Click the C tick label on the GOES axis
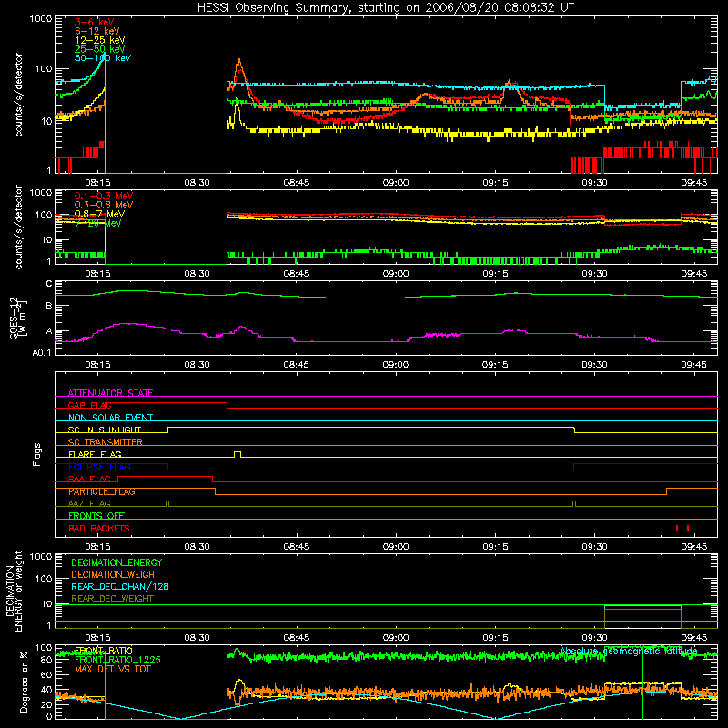The height and width of the screenshot is (728, 728). point(49,284)
